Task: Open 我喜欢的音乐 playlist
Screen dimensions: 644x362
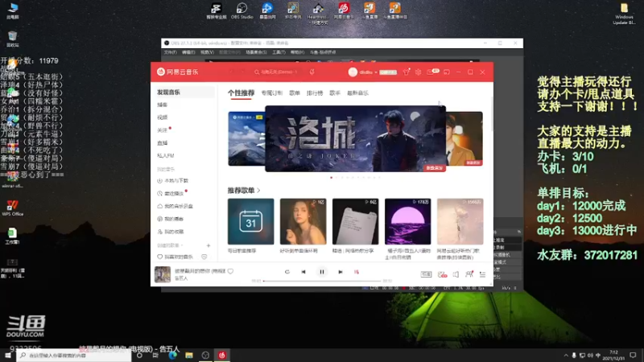Action: (x=175, y=257)
